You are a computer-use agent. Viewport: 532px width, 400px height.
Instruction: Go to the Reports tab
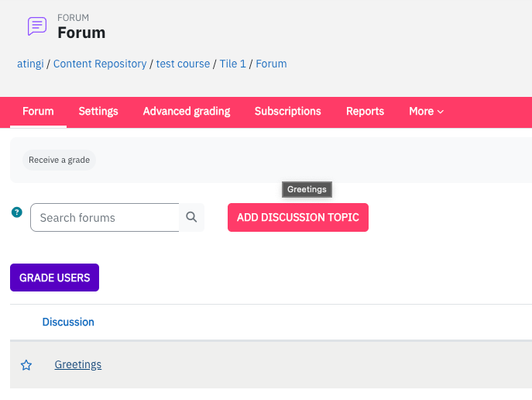pos(365,112)
